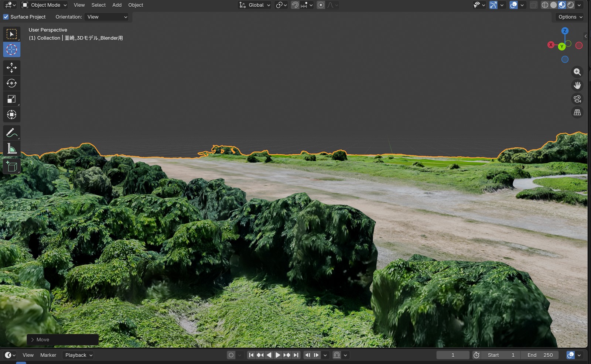Open the Object menu
Image resolution: width=591 pixels, height=364 pixels.
(136, 5)
